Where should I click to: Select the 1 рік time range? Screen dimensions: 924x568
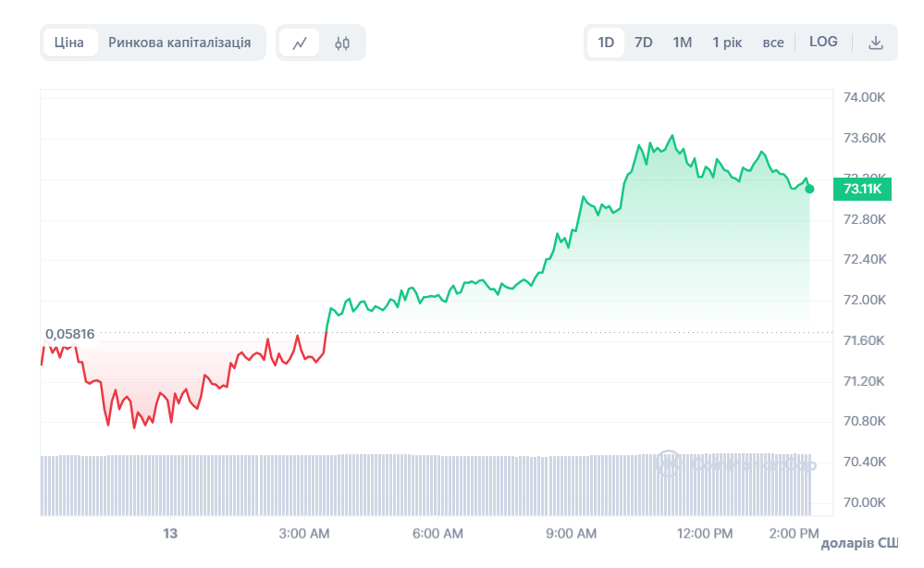pyautogui.click(x=727, y=43)
